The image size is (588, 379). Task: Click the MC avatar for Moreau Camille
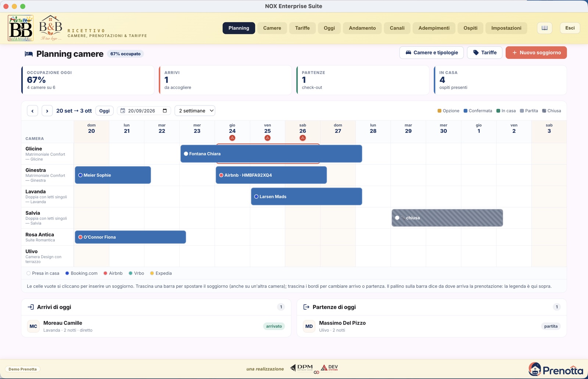click(x=33, y=326)
